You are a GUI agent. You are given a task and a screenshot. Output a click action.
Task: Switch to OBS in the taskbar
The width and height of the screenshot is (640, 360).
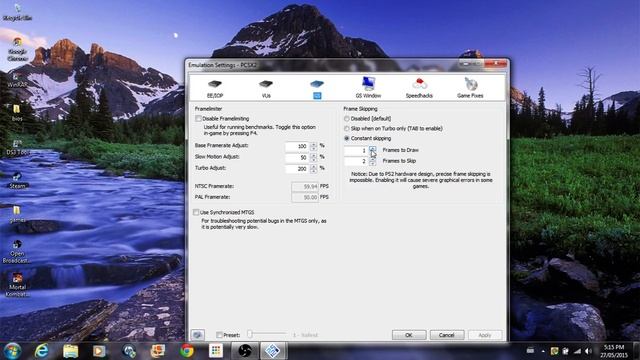point(245,351)
